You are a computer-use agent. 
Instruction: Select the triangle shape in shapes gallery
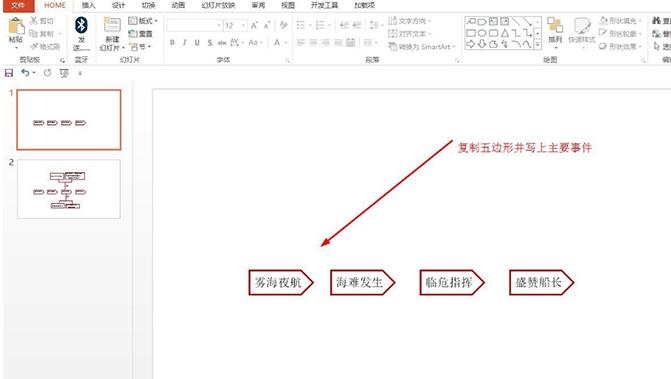tap(505, 33)
